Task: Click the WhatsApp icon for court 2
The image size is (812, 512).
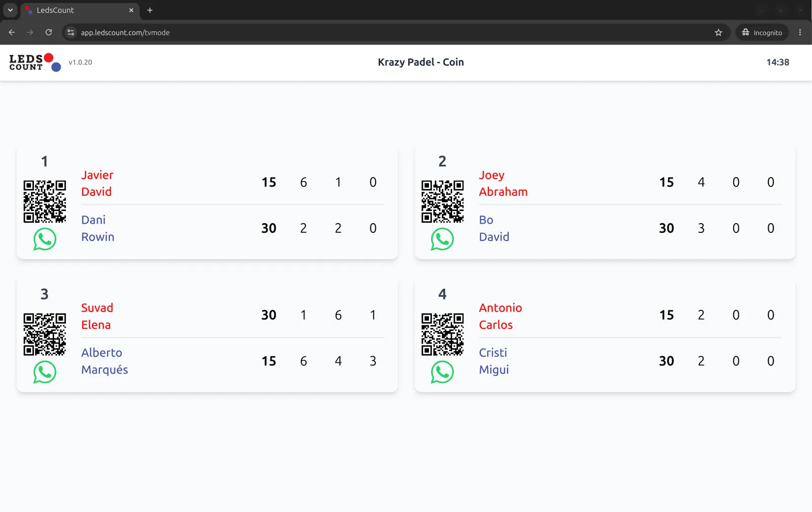Action: click(x=442, y=239)
